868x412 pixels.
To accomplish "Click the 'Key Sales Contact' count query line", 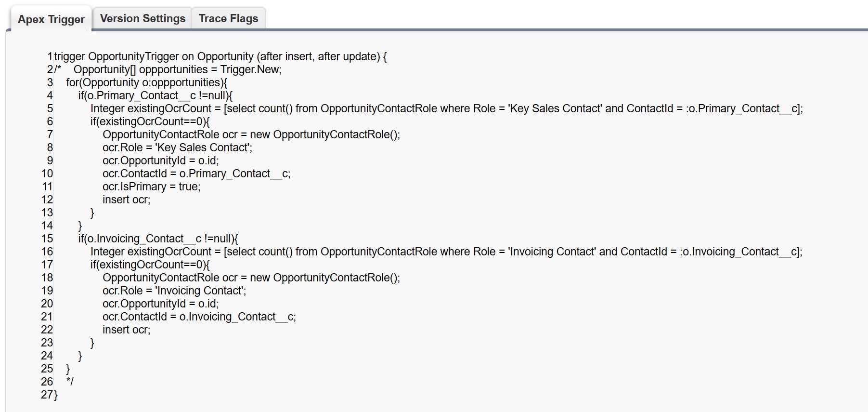I will pos(446,108).
